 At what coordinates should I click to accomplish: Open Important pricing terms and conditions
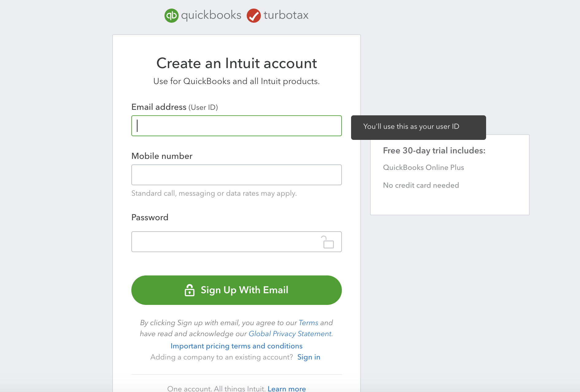point(236,346)
